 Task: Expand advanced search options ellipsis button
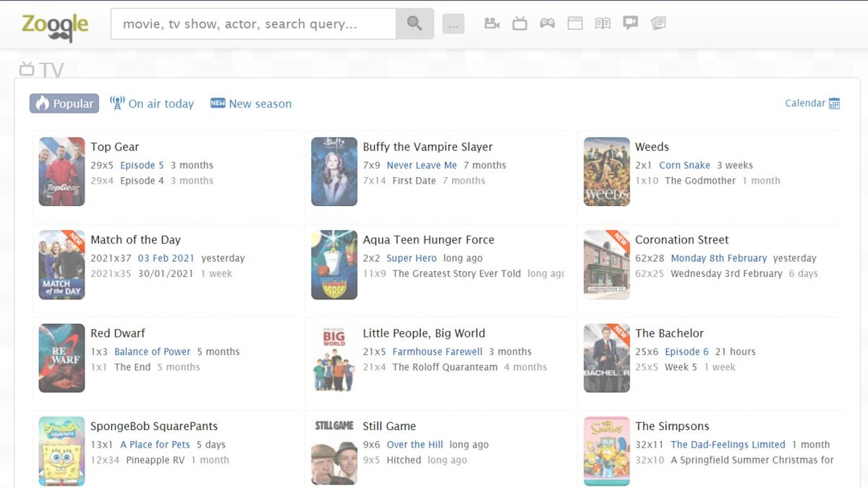click(454, 25)
